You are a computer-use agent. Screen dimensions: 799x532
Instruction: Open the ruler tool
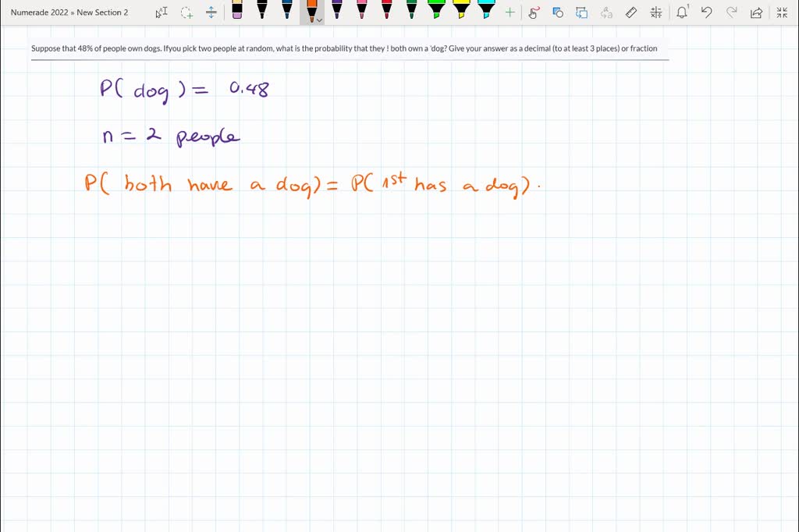[x=632, y=12]
